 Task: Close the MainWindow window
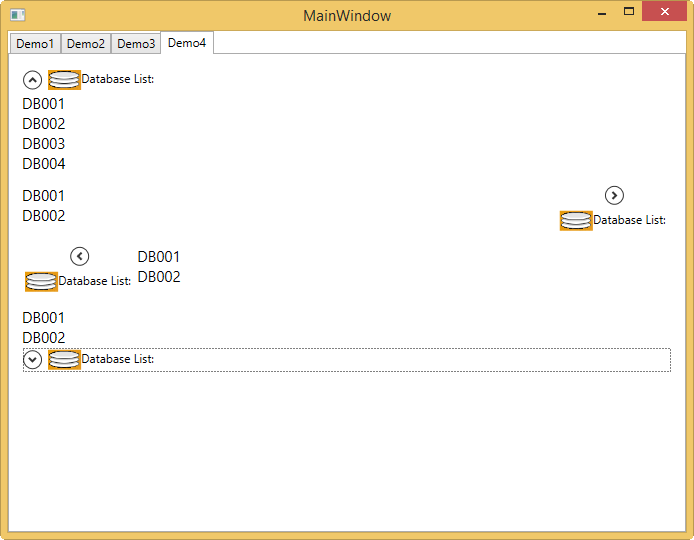click(665, 12)
